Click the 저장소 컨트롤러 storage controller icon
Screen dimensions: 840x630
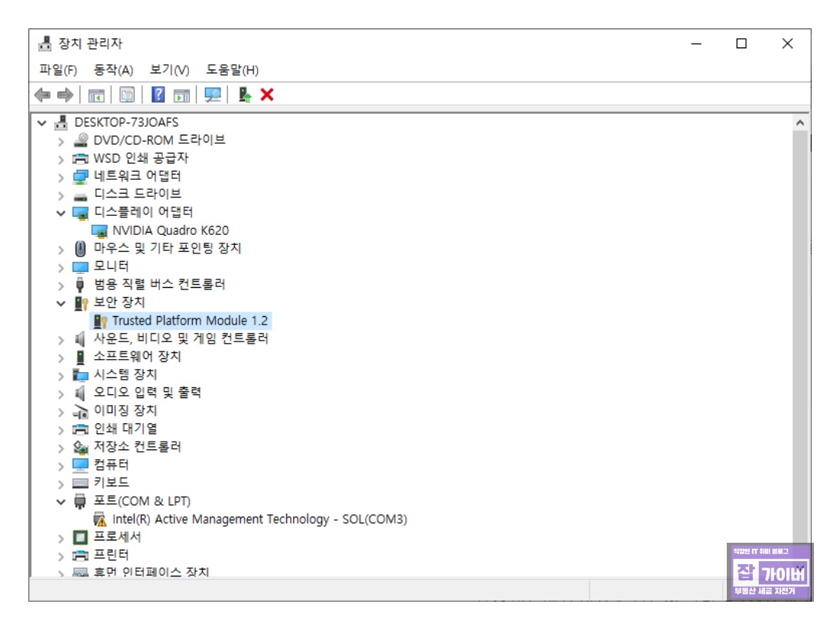80,447
